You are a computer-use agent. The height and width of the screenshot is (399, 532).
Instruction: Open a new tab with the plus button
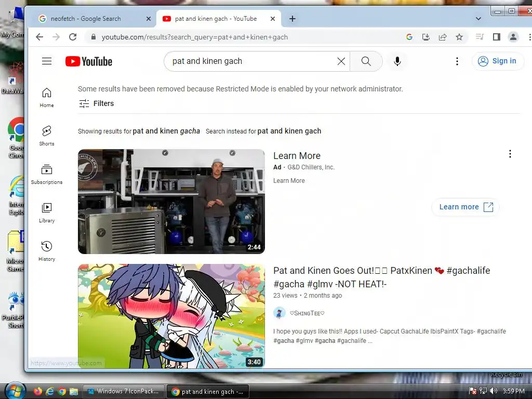pyautogui.click(x=292, y=19)
